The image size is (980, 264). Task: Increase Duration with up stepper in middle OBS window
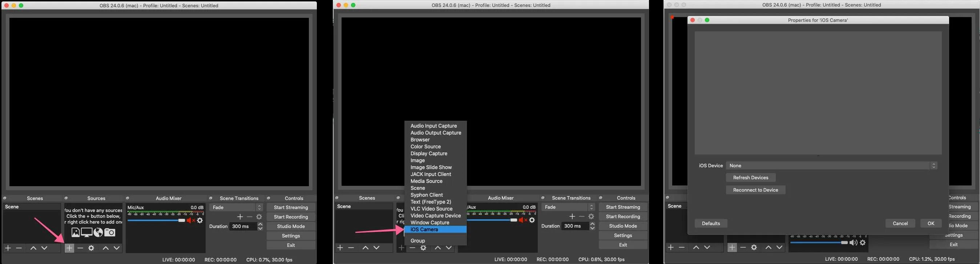tap(592, 224)
